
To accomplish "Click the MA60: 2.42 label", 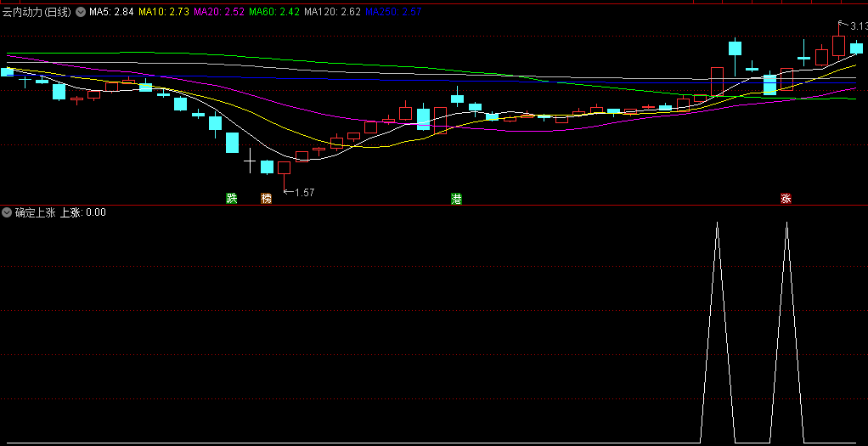I will pyautogui.click(x=274, y=12).
